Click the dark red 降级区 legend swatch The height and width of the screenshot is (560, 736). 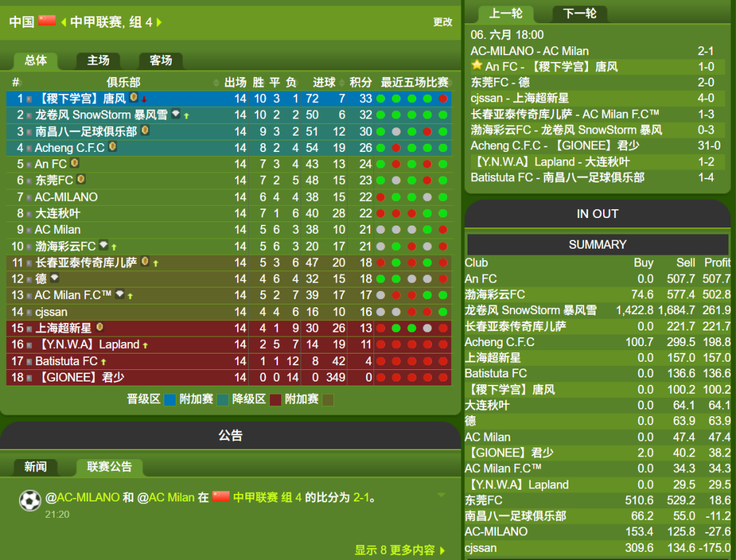pyautogui.click(x=275, y=400)
